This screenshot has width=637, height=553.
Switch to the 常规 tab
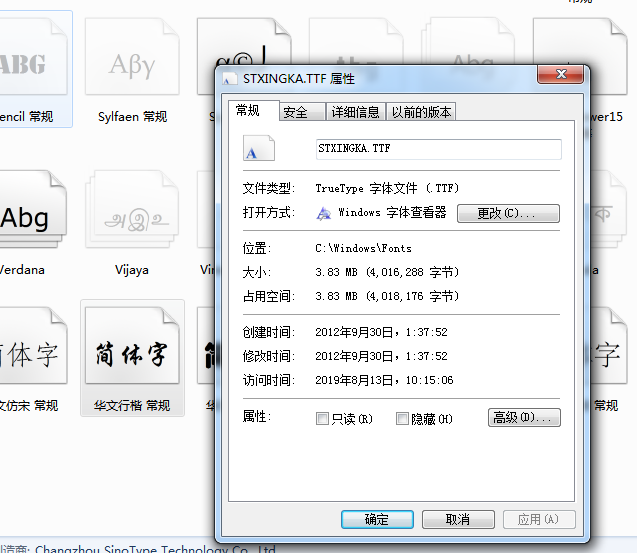[x=254, y=111]
